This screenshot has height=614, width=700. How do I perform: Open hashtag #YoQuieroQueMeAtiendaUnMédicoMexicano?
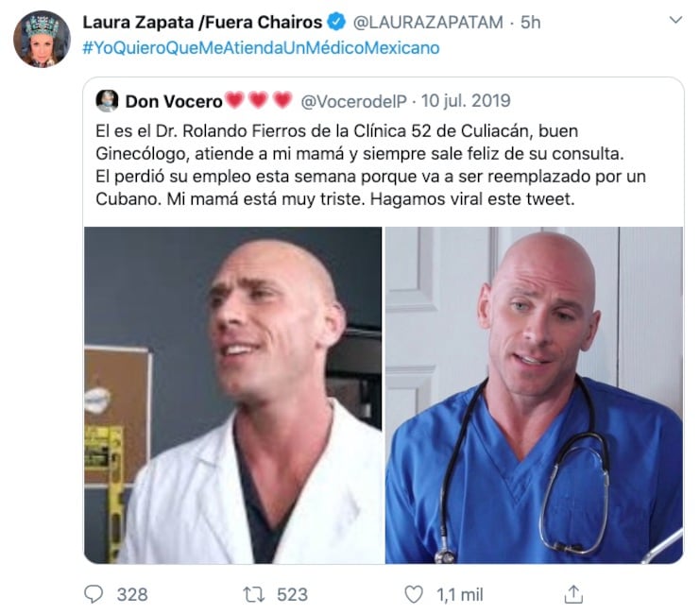tap(261, 48)
